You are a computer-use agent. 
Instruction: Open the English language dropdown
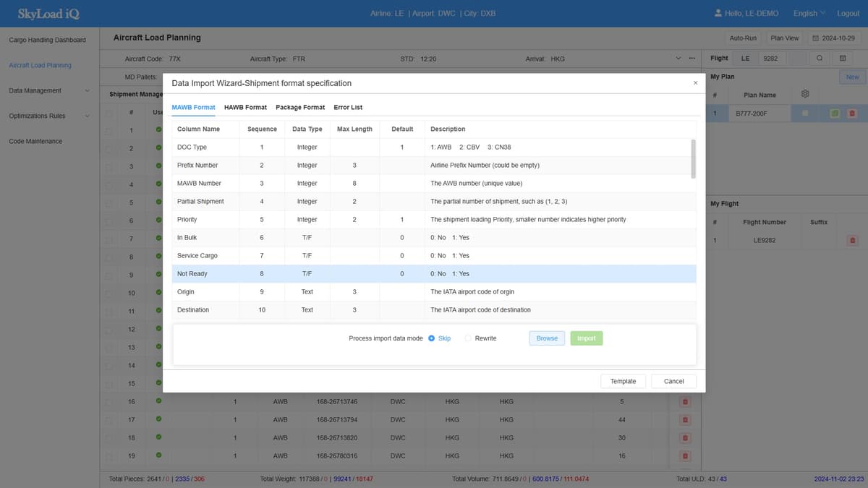(809, 13)
